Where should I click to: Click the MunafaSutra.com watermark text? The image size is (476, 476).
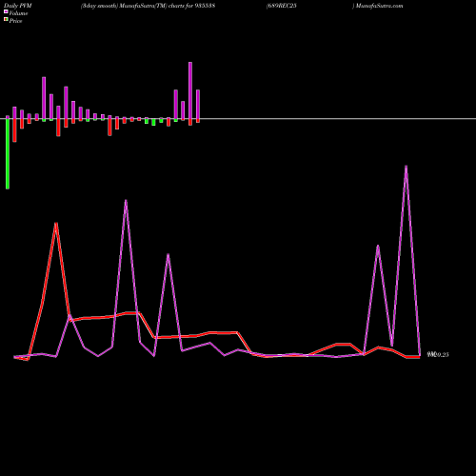tap(379, 6)
